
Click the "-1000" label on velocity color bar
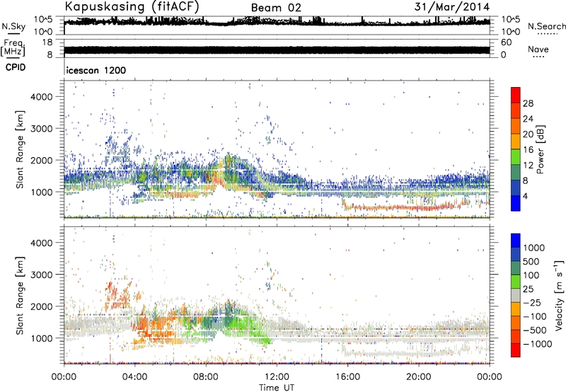[x=537, y=344]
